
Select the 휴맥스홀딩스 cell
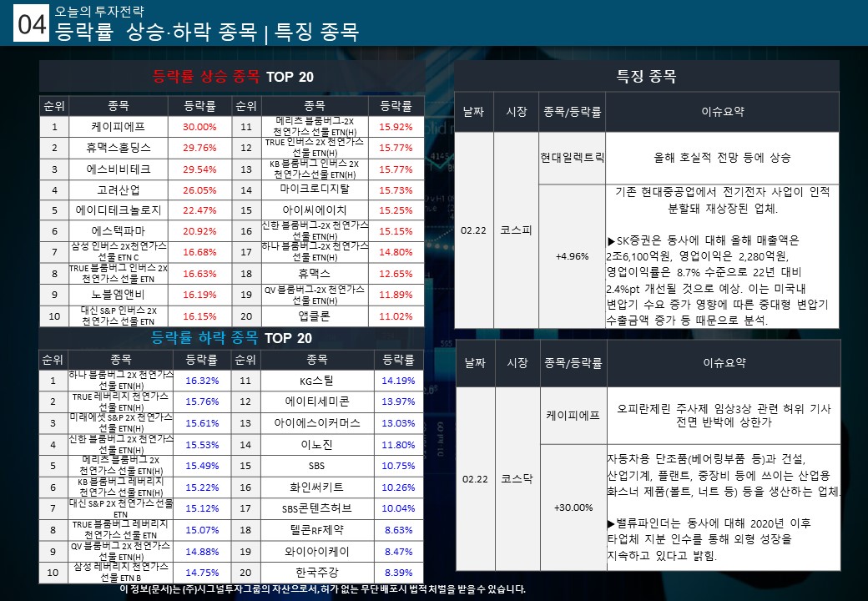[118, 148]
